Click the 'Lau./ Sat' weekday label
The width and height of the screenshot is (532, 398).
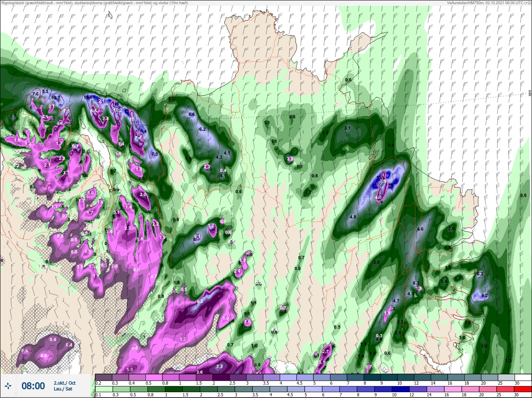[62, 389]
